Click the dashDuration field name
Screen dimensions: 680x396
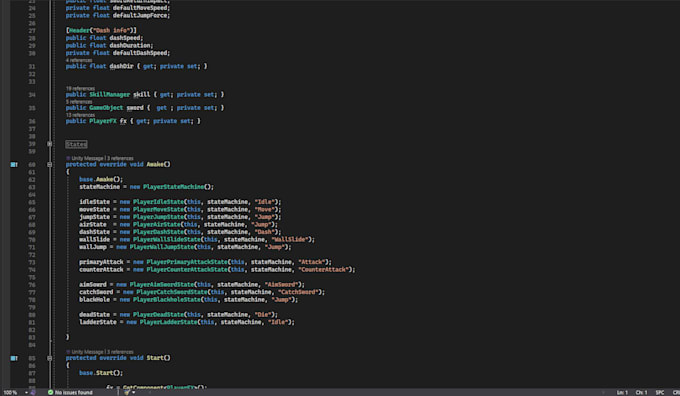pos(130,46)
